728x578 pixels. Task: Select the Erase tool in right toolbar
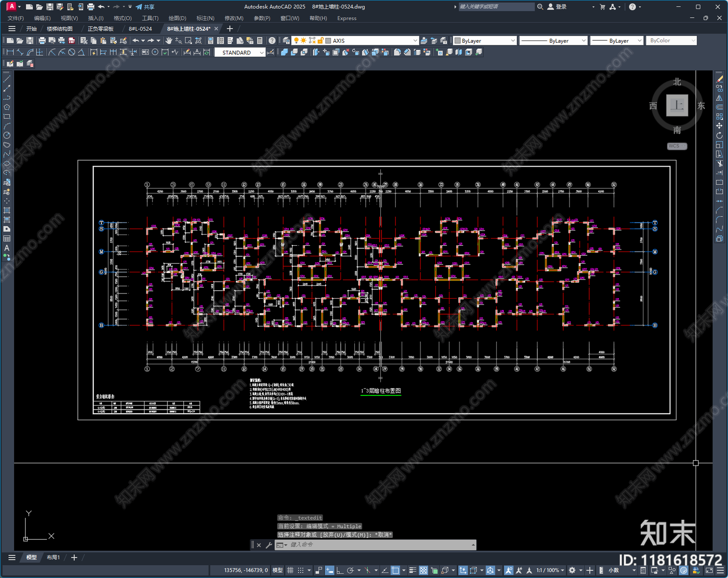pos(720,79)
